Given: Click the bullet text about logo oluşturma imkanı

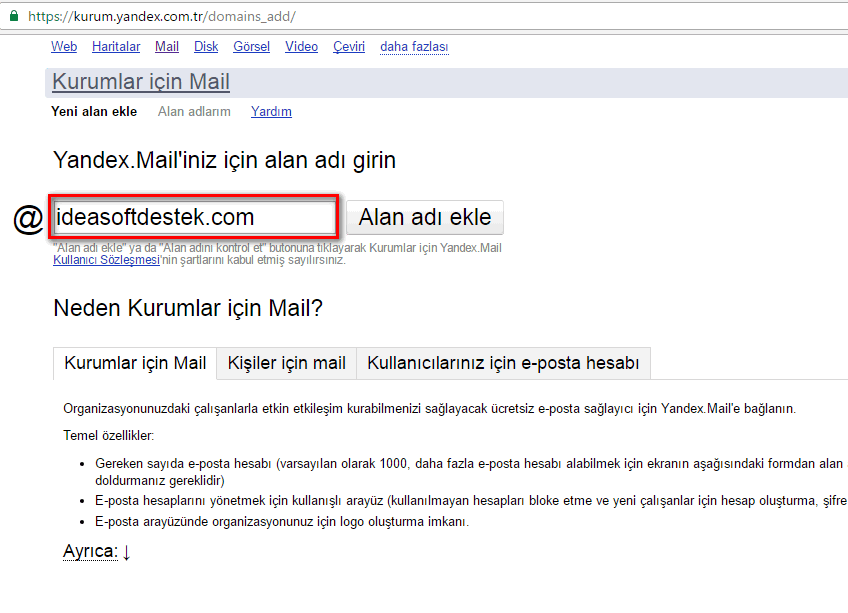Looking at the screenshot, I should [x=282, y=522].
